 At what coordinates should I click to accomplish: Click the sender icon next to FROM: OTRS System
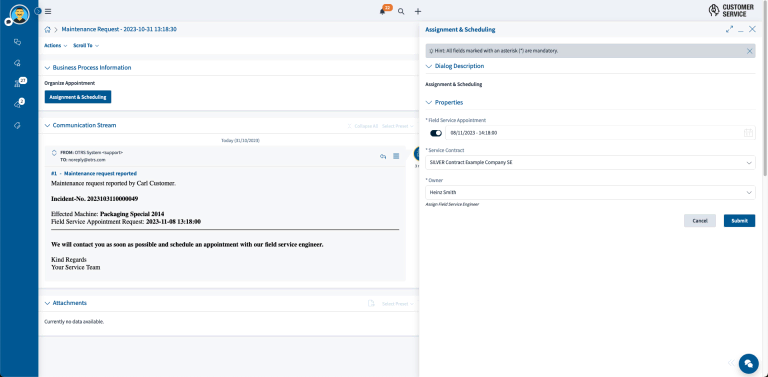click(54, 153)
